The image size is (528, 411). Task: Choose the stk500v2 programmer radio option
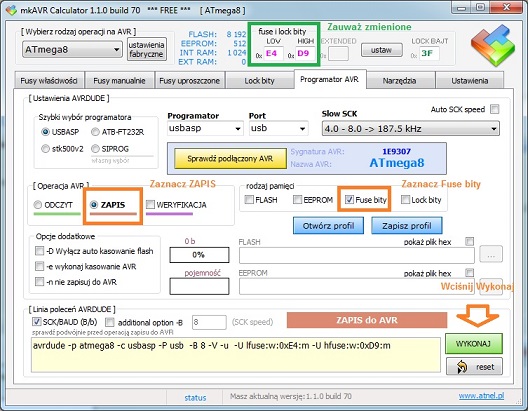coord(45,148)
